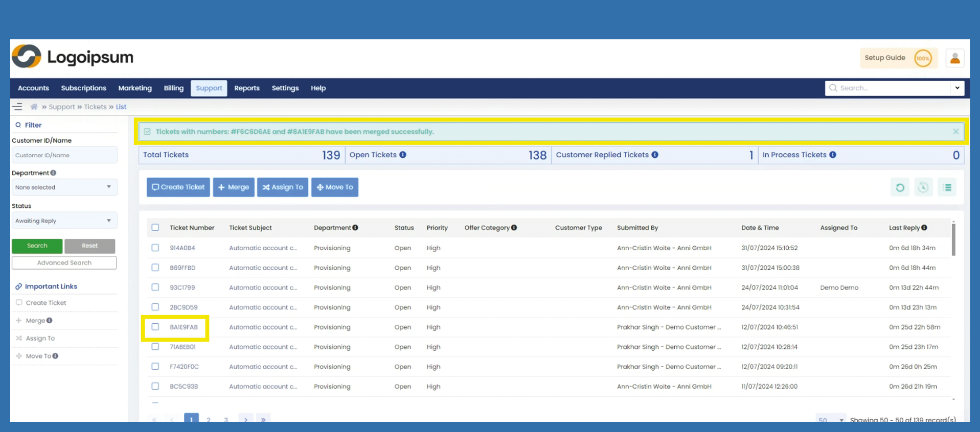Click the home icon in breadcrumb

pos(34,107)
